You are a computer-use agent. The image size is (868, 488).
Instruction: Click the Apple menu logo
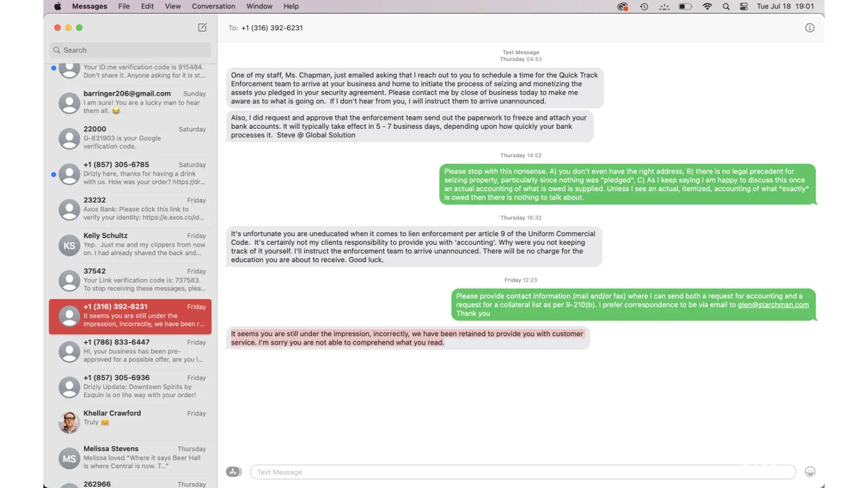58,6
